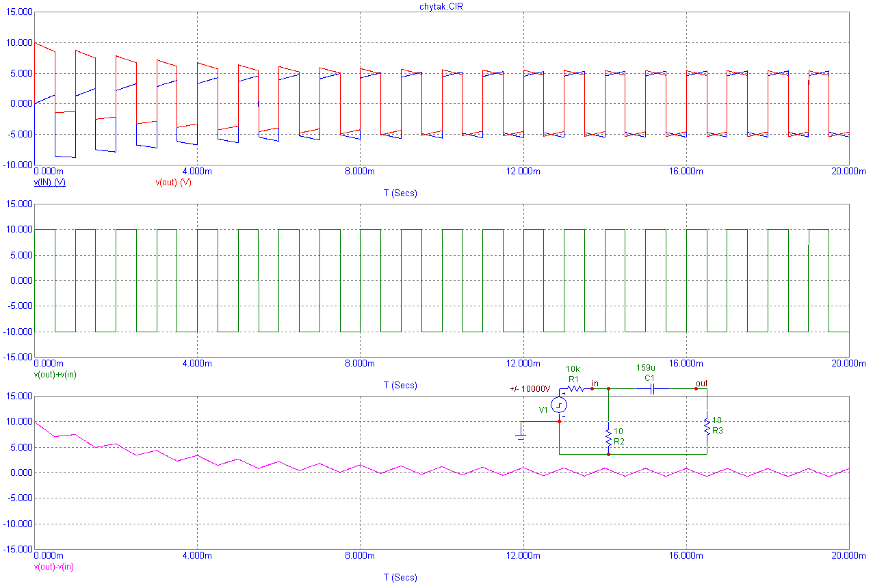The height and width of the screenshot is (588, 873).
Task: Click 12.000m tick under the v(IN) plot
Action: tap(523, 171)
